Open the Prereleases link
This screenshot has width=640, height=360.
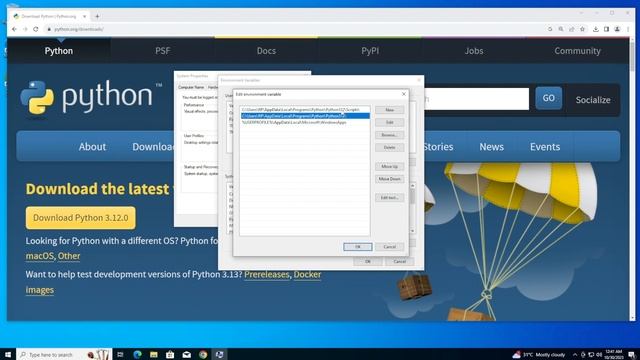267,274
